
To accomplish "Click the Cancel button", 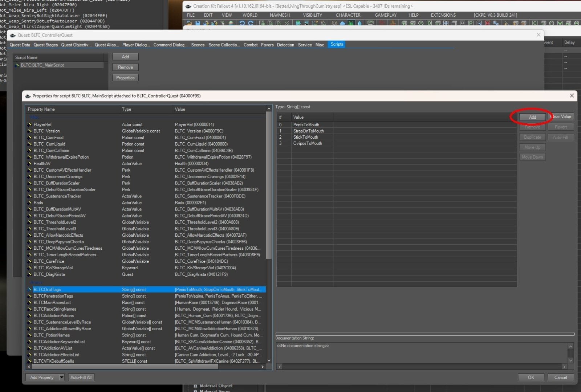I will pos(561,377).
